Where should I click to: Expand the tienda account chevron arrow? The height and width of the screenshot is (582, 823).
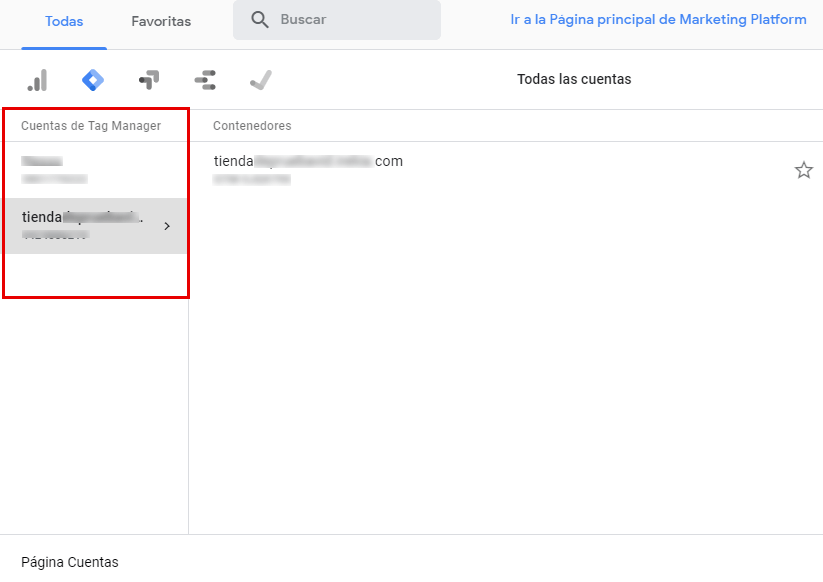click(167, 226)
